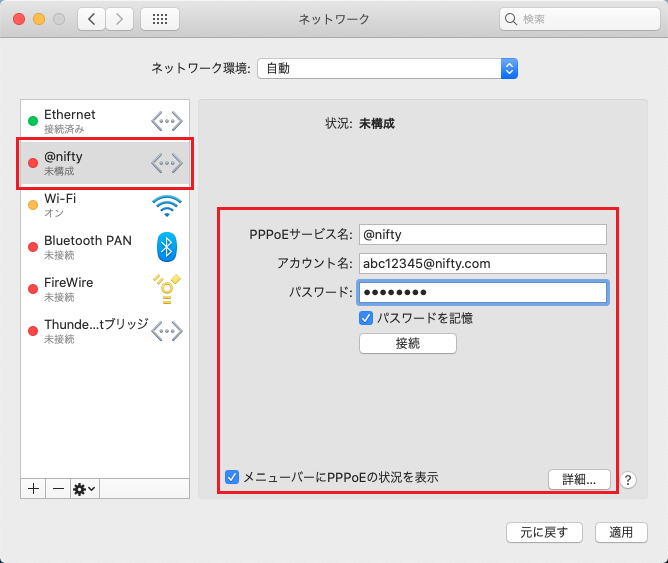This screenshot has height=563, width=668.
Task: Close the network preferences window
Action: click(x=19, y=19)
